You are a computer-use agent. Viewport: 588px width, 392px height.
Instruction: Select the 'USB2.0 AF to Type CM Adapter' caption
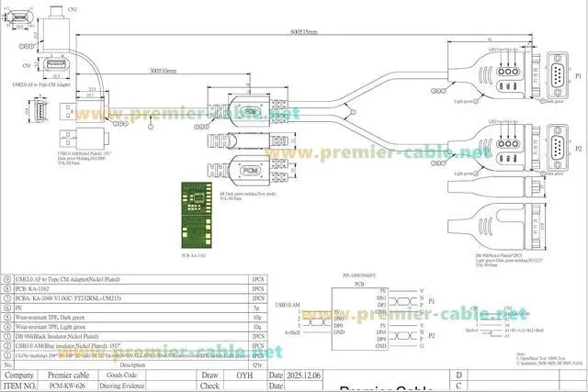(x=41, y=84)
